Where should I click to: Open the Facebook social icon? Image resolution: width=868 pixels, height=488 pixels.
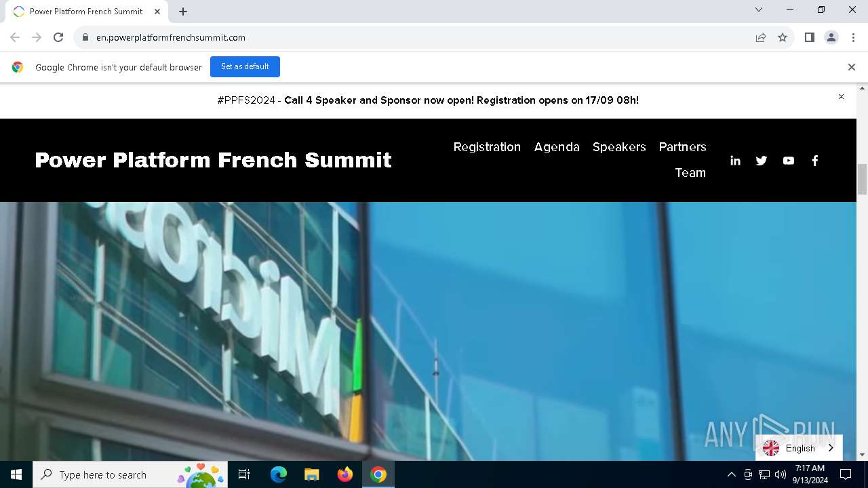point(815,161)
